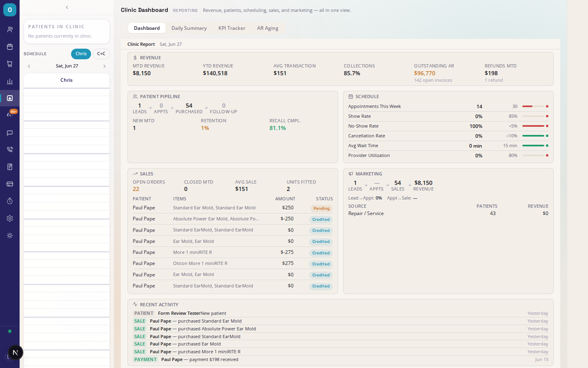The height and width of the screenshot is (368, 588).
Task: Open the bar chart reports icon
Action: 10,81
